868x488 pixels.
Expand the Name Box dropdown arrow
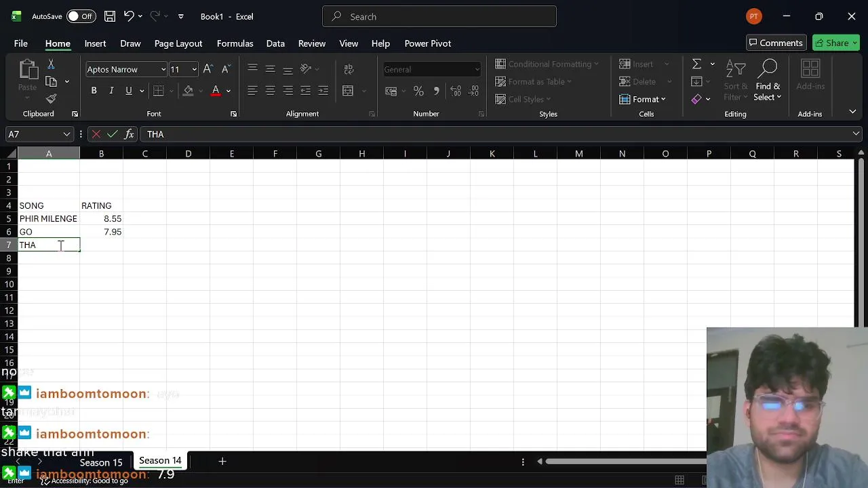pyautogui.click(x=66, y=134)
